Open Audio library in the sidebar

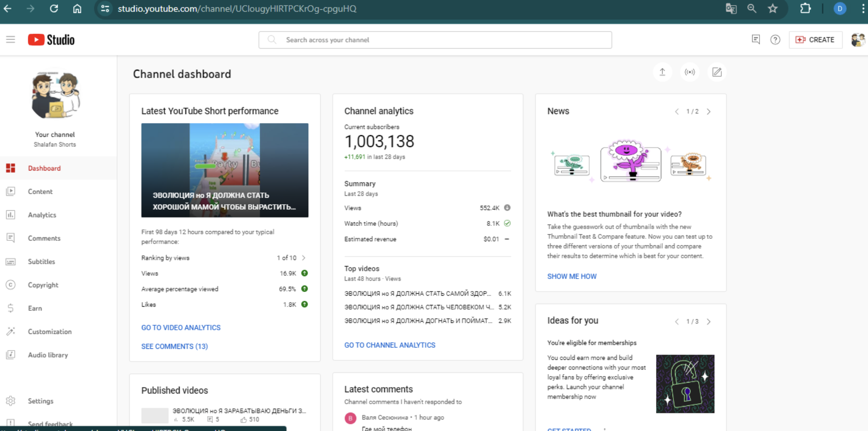(58, 355)
